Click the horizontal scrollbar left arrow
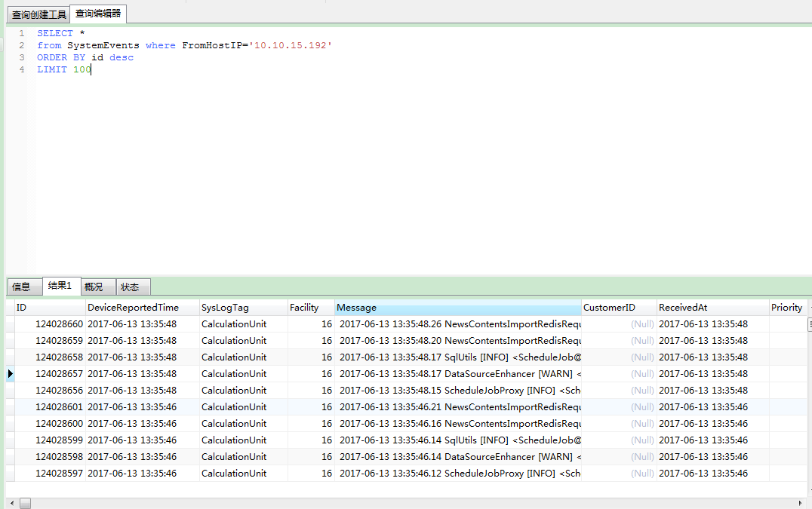Image resolution: width=812 pixels, height=509 pixels. (12, 503)
